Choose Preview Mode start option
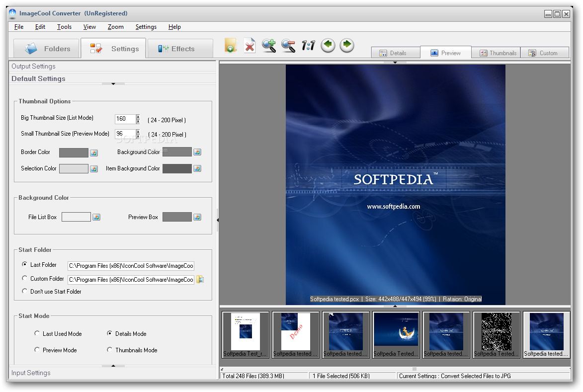 (x=37, y=350)
